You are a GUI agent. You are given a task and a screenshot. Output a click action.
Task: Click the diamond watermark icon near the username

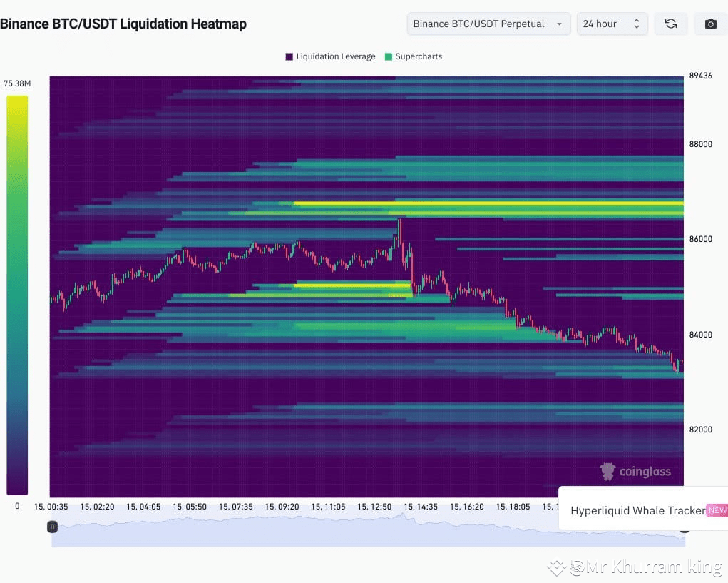tap(555, 567)
